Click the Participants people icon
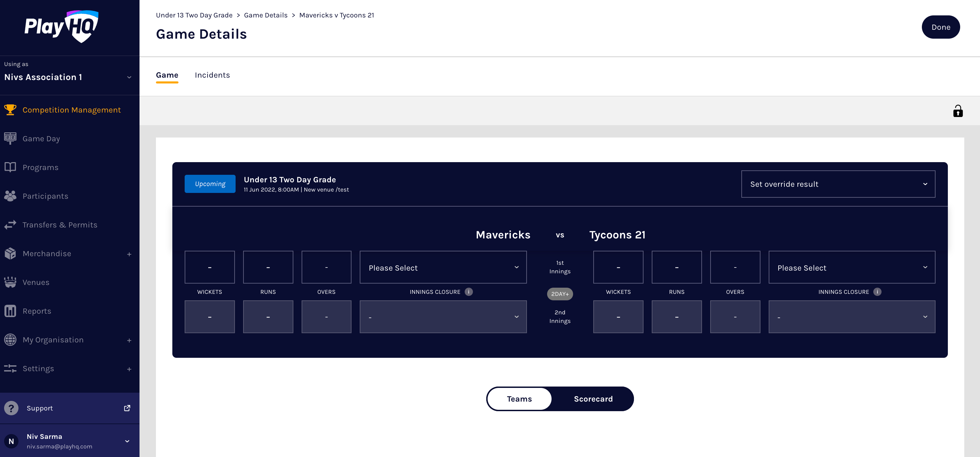980x457 pixels. pyautogui.click(x=11, y=196)
